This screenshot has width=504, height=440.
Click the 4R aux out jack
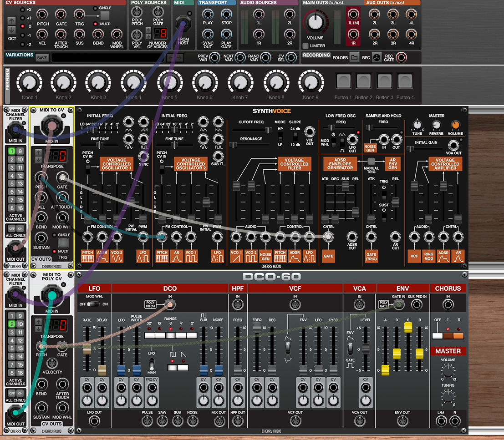411,35
